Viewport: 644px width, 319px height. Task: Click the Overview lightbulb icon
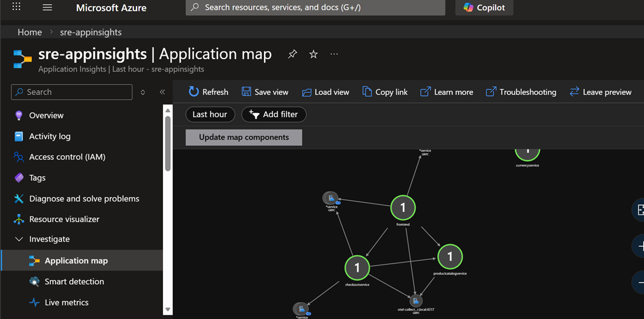18,115
